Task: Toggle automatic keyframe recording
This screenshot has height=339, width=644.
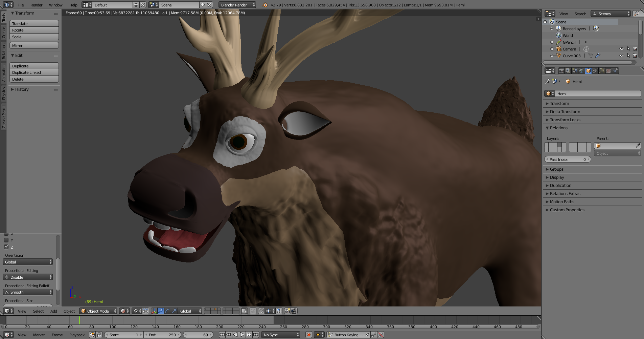Action: (308, 335)
